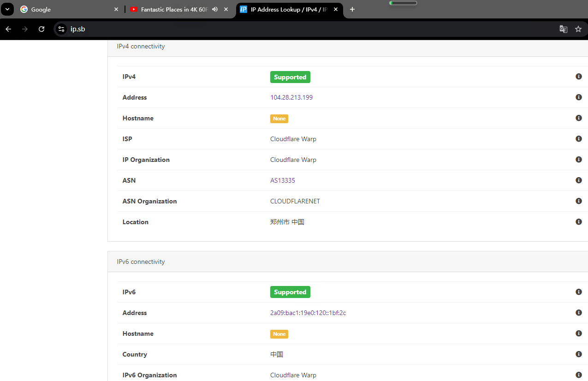Image resolution: width=588 pixels, height=381 pixels.
Task: Open the tab search dropdown arrow
Action: 7,9
